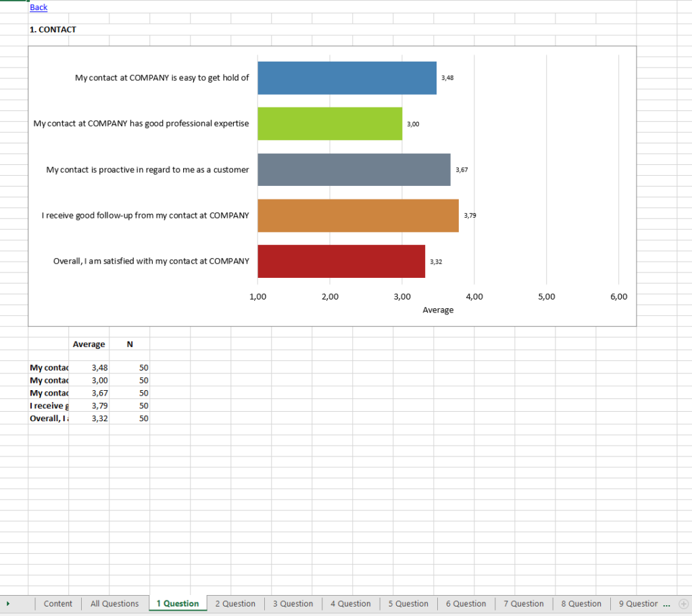Click the Average axis title below the chart
The width and height of the screenshot is (692, 616).
point(438,310)
